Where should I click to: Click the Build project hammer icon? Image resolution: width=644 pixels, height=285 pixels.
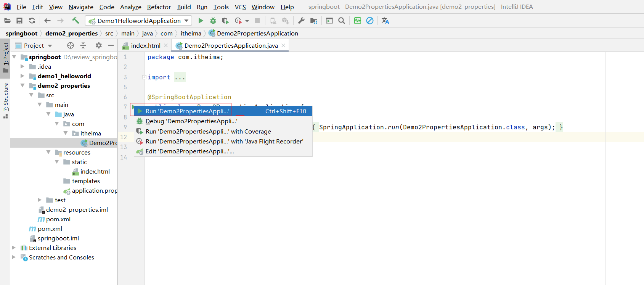(x=75, y=21)
